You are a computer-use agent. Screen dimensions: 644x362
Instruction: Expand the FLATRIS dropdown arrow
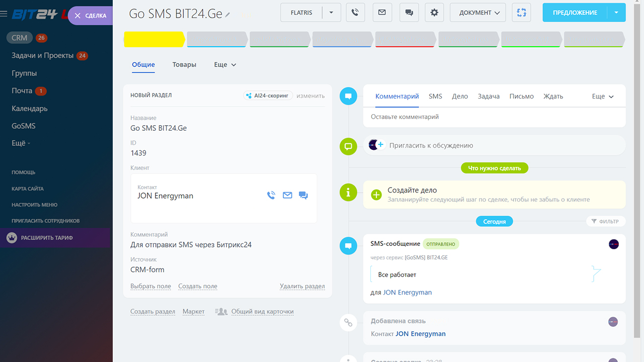331,13
